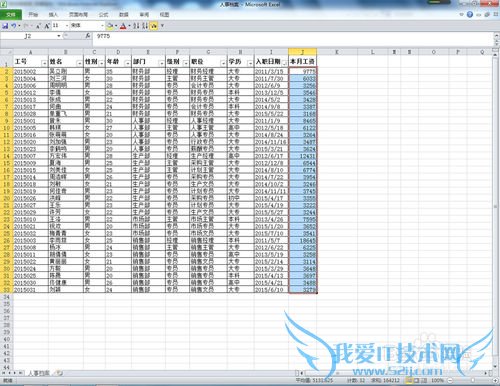This screenshot has height=386, width=500.
Task: Open the Undo history dropdown arrow
Action: 19,26
